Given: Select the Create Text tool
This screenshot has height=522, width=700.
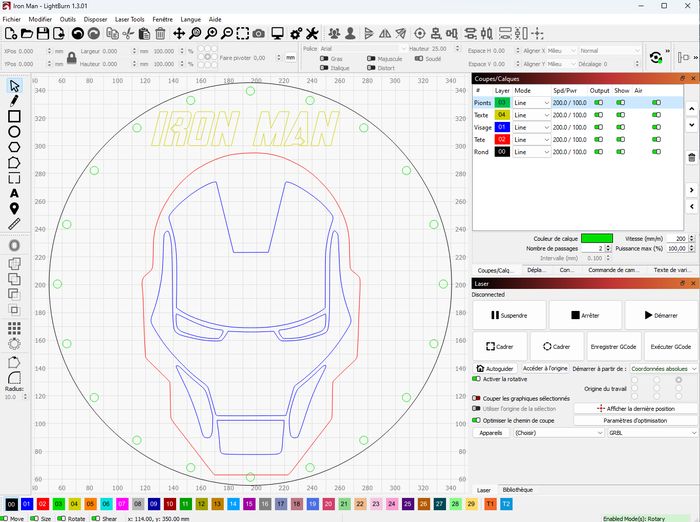Looking at the screenshot, I should (x=14, y=193).
